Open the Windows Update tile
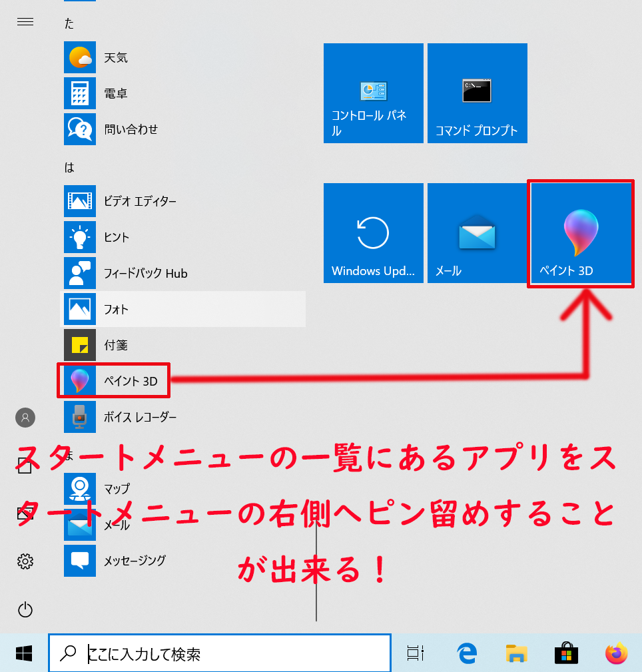642x672 pixels. pyautogui.click(x=374, y=233)
